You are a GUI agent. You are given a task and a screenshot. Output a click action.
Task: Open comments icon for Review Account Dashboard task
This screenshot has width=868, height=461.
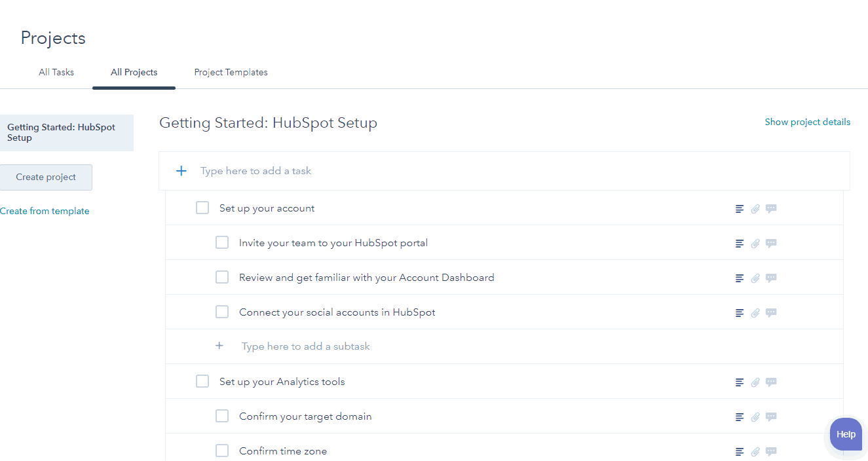tap(771, 278)
